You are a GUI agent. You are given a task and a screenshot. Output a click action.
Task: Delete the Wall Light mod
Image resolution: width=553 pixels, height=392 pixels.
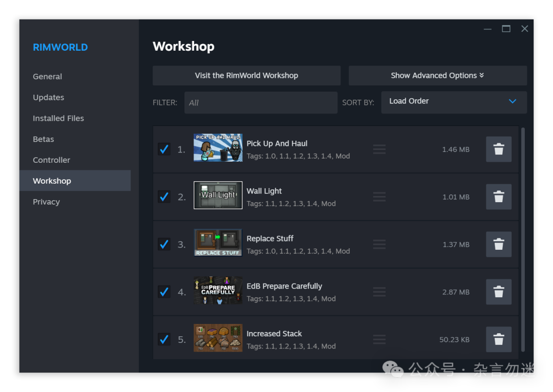tap(498, 197)
